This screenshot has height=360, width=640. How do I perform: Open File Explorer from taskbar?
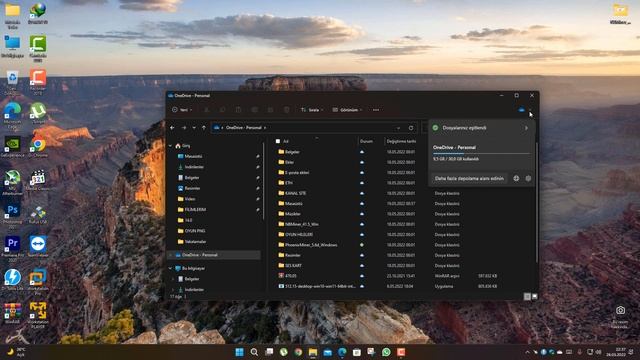(x=313, y=352)
